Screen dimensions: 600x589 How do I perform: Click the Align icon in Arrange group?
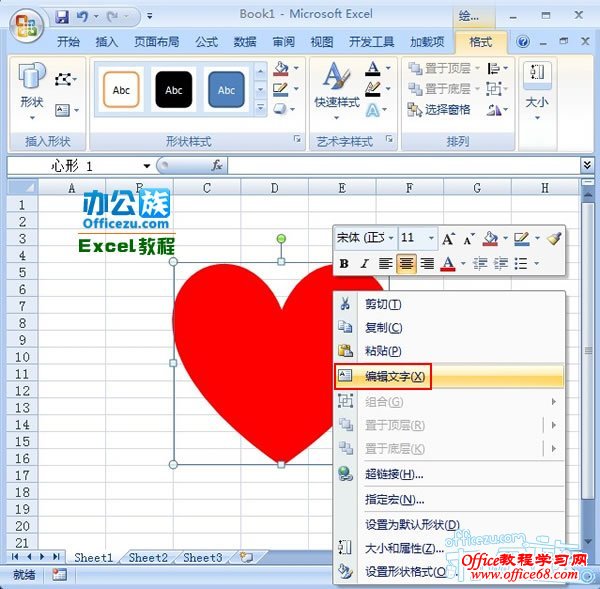(494, 69)
